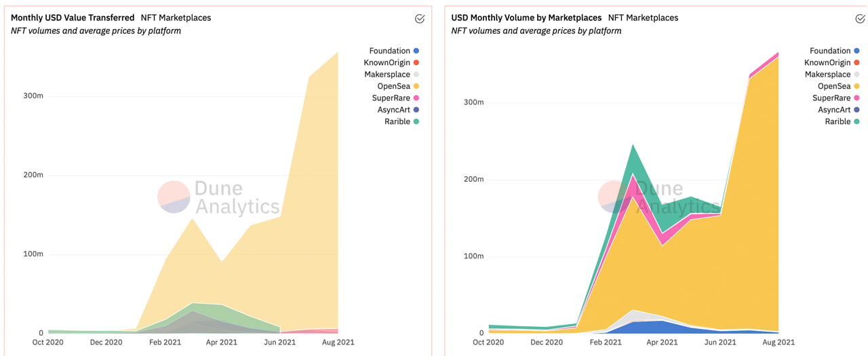Click the Aug 2021 axis label on right chart
Viewport: 868px width, 356px height.
(777, 342)
